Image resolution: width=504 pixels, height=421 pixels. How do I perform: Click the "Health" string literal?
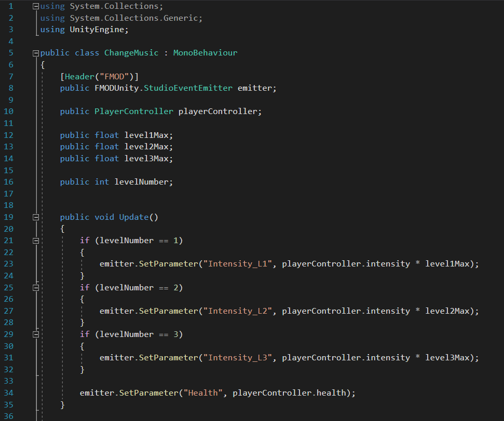point(203,393)
